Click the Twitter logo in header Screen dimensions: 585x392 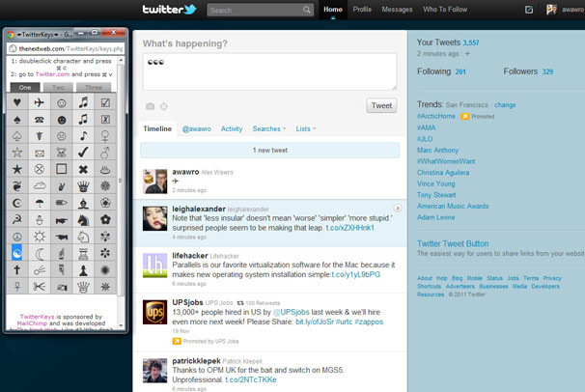click(x=169, y=10)
